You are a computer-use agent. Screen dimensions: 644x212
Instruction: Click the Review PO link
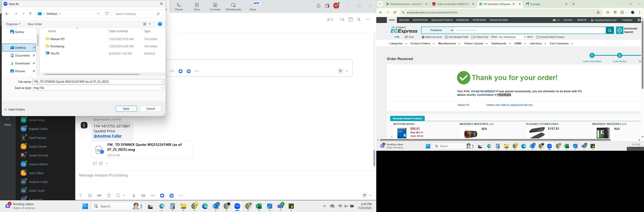463,105
